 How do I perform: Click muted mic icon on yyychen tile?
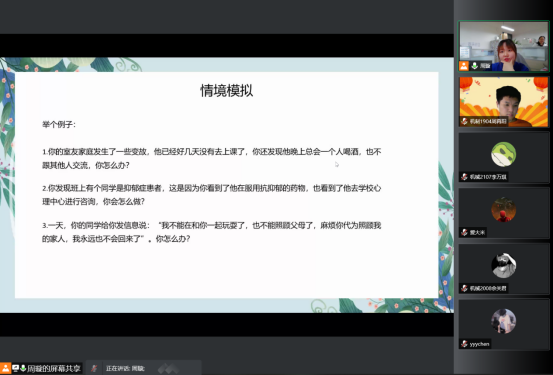tap(465, 344)
